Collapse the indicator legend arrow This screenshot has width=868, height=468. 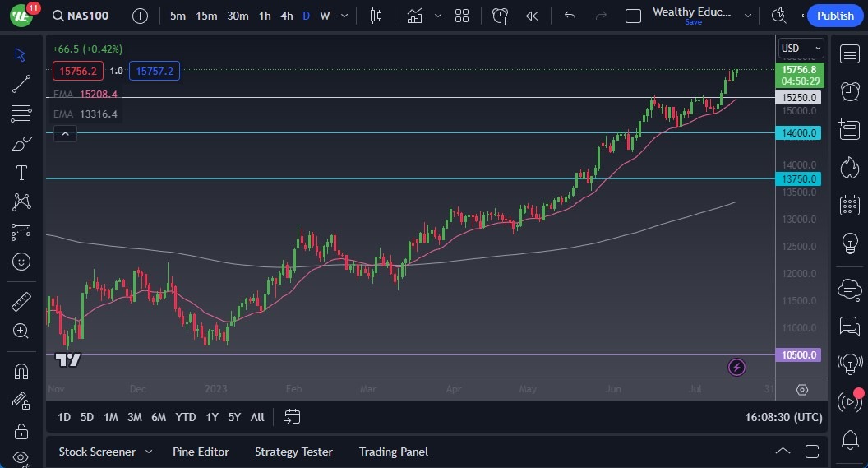(x=65, y=133)
